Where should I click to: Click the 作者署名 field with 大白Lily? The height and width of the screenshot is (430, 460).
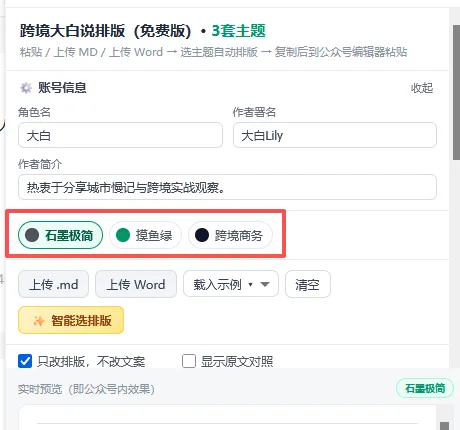(335, 135)
